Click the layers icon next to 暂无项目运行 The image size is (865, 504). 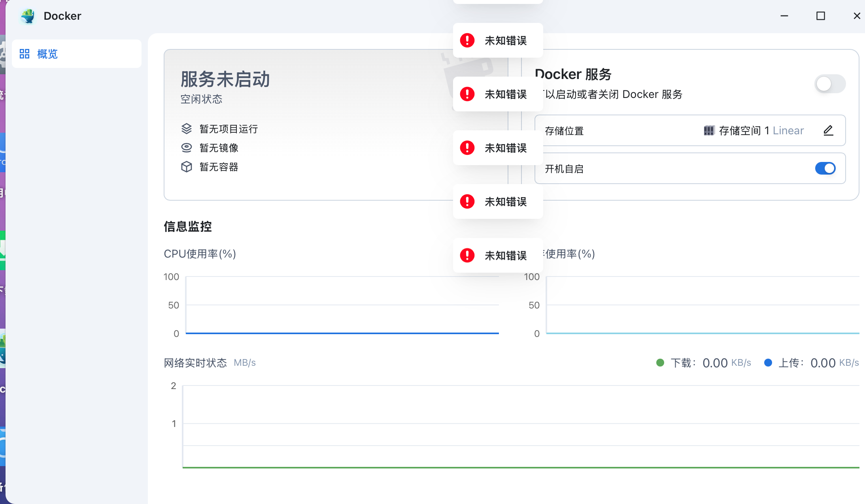(187, 129)
